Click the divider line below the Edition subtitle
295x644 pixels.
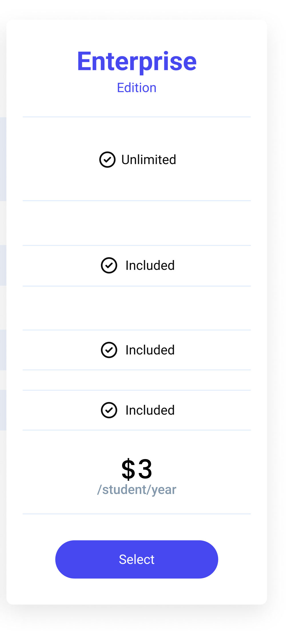pos(137,117)
